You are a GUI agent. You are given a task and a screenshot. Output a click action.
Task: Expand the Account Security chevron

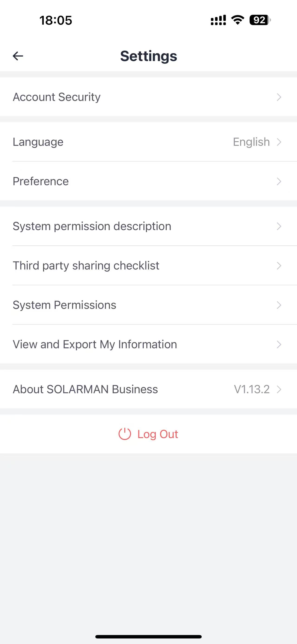[x=279, y=97]
